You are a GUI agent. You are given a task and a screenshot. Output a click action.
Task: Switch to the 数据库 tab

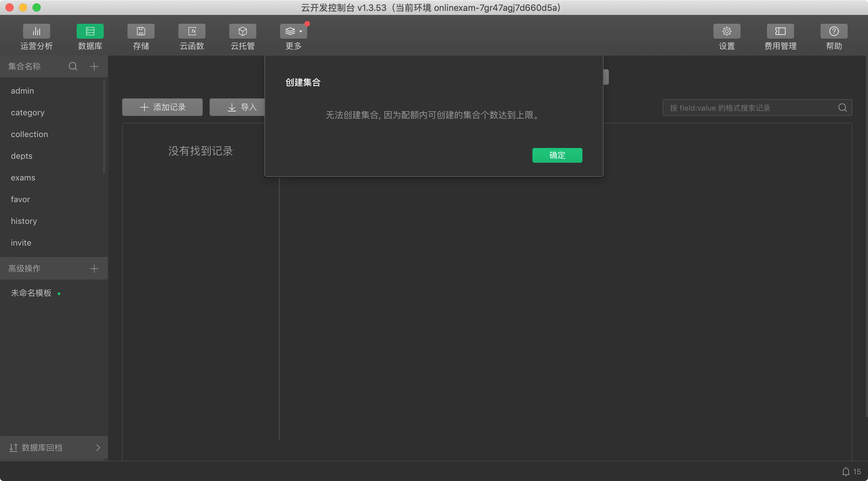90,32
